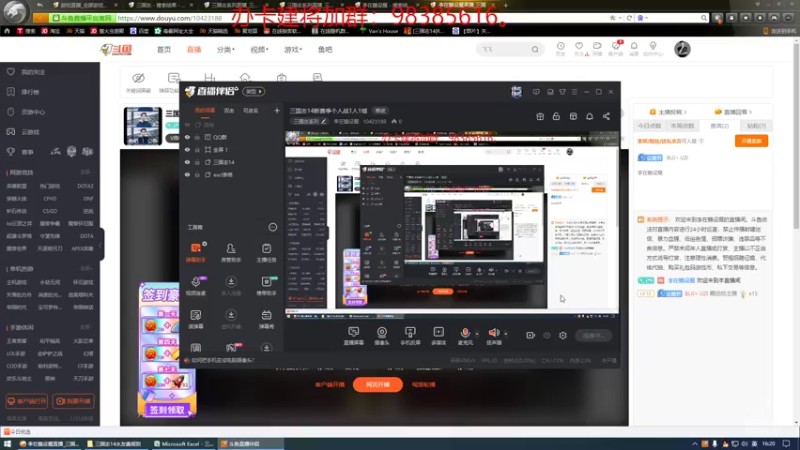Click the share icon in companion header

pos(606,116)
